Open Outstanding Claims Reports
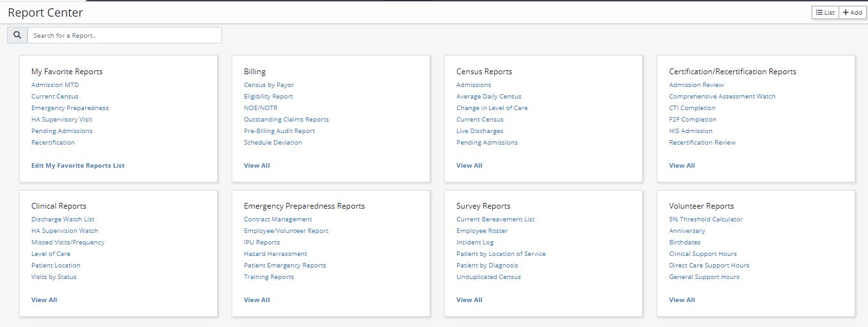Viewport: 868px width, 327px height. point(286,120)
